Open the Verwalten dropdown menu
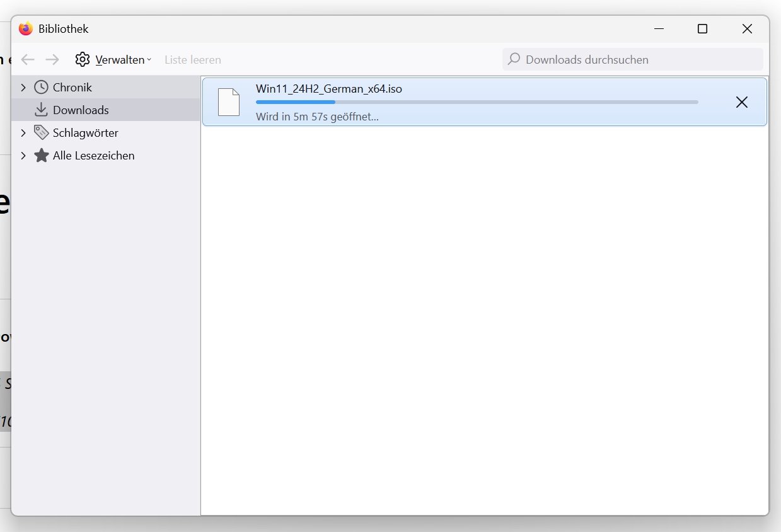781x532 pixels. [114, 60]
